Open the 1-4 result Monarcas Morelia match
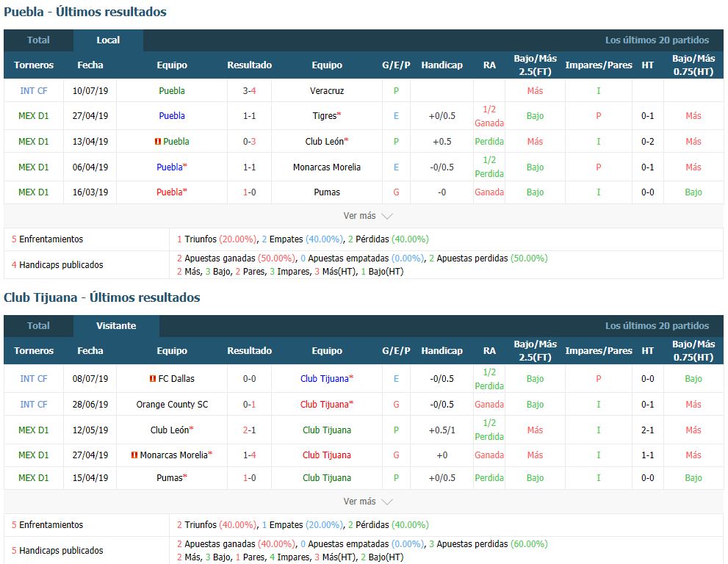 (x=249, y=455)
